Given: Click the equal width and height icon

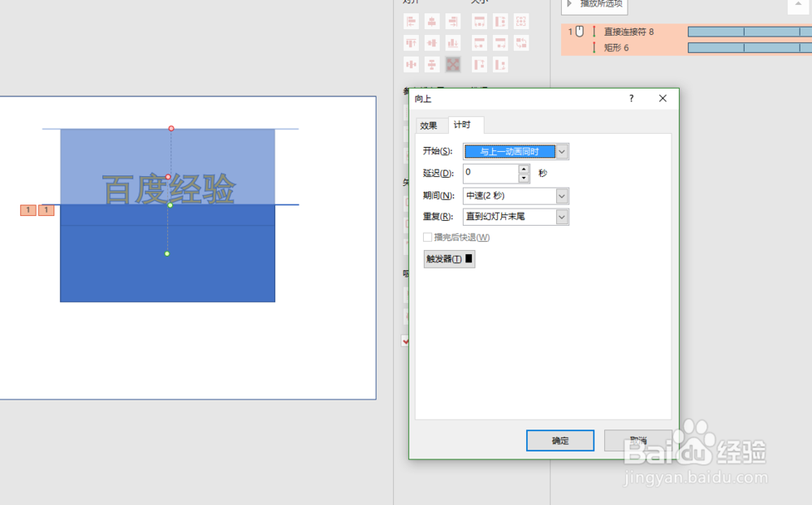Looking at the screenshot, I should click(521, 21).
